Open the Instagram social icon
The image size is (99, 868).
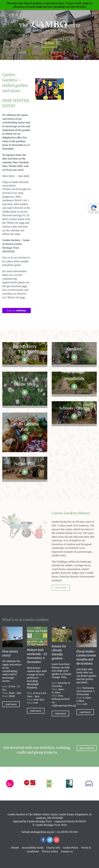(x=56, y=839)
